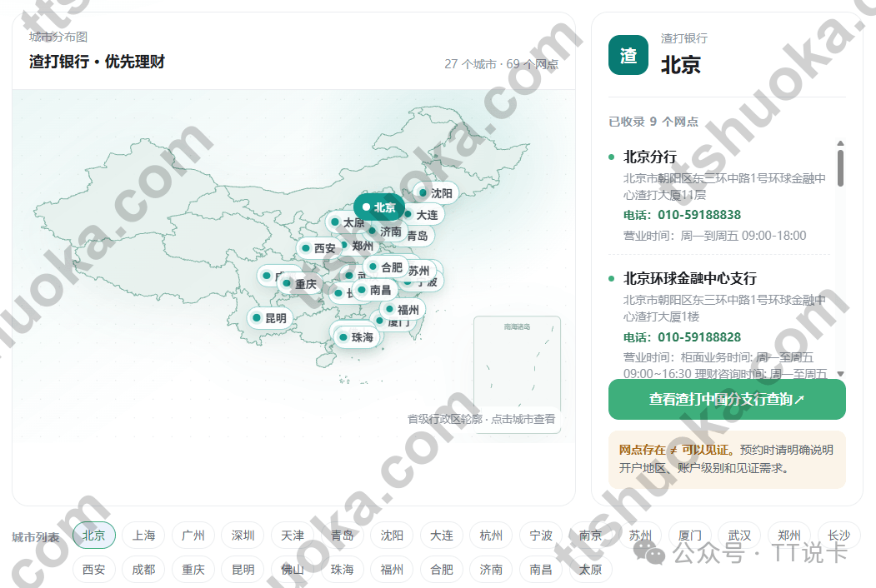This screenshot has height=588, width=876.
Task: Pick the 杭州 city chip
Action: point(491,536)
